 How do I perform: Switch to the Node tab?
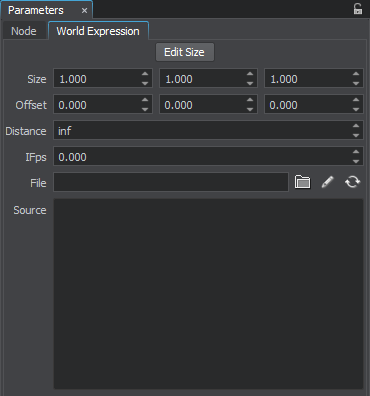(x=24, y=31)
